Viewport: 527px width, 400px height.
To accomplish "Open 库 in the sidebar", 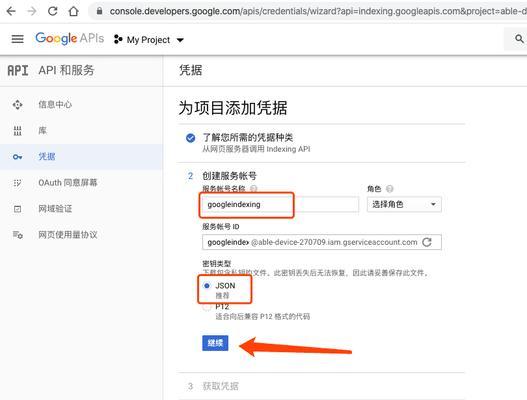I will [42, 130].
